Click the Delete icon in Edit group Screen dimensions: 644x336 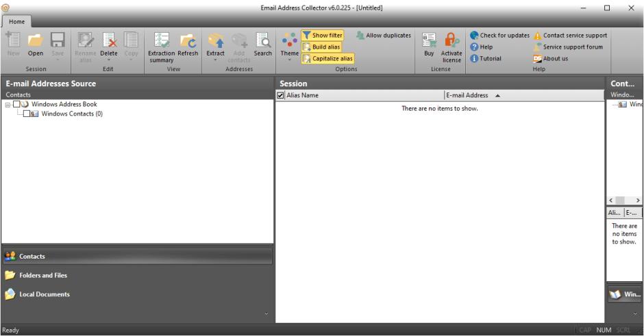click(109, 40)
